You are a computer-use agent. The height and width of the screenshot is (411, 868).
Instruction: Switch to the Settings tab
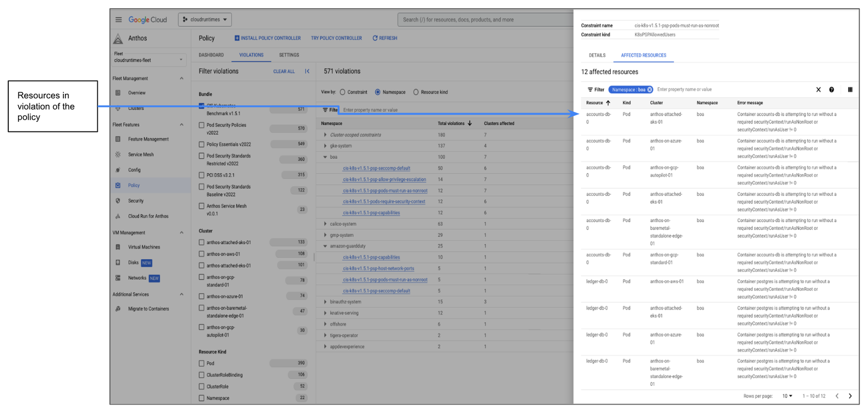click(289, 55)
